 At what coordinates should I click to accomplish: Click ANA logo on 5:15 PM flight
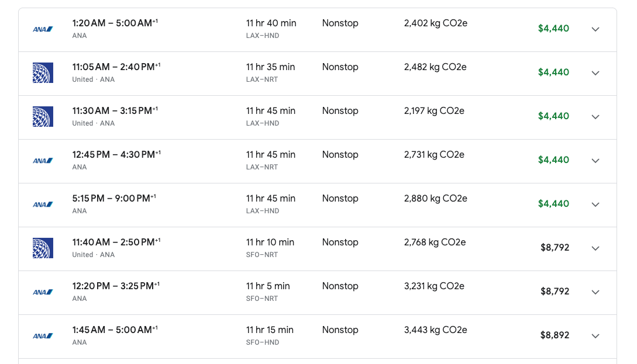tap(43, 204)
